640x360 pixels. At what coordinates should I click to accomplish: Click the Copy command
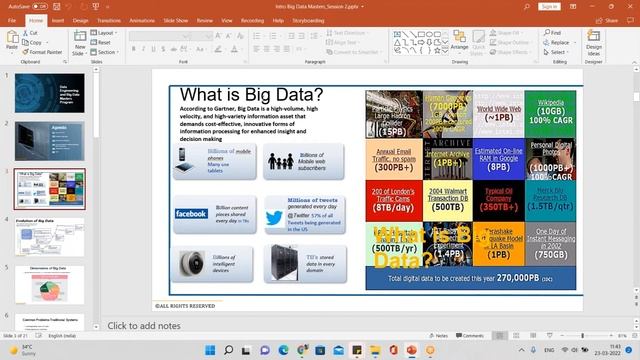[32, 42]
